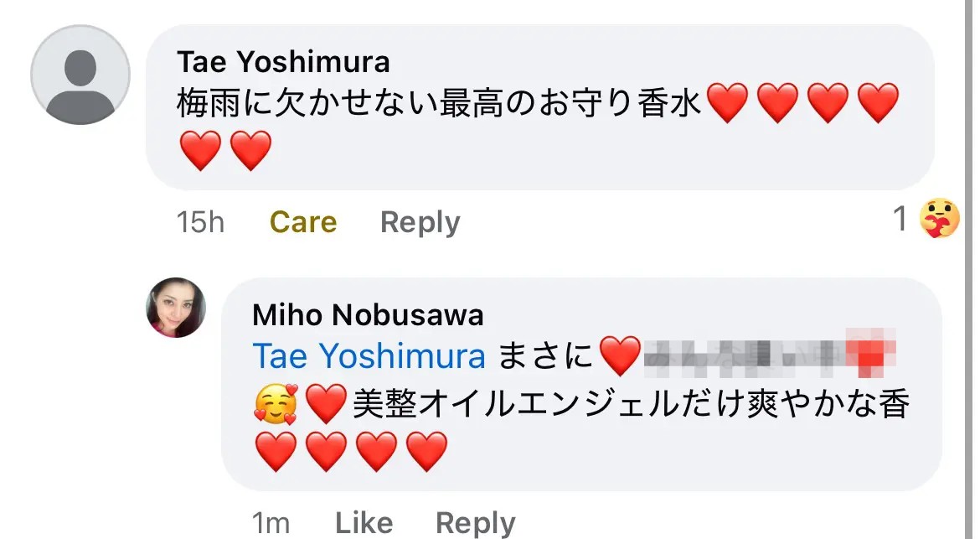Click the red heart right after まさに
This screenshot has height=539, width=980.
[621, 357]
